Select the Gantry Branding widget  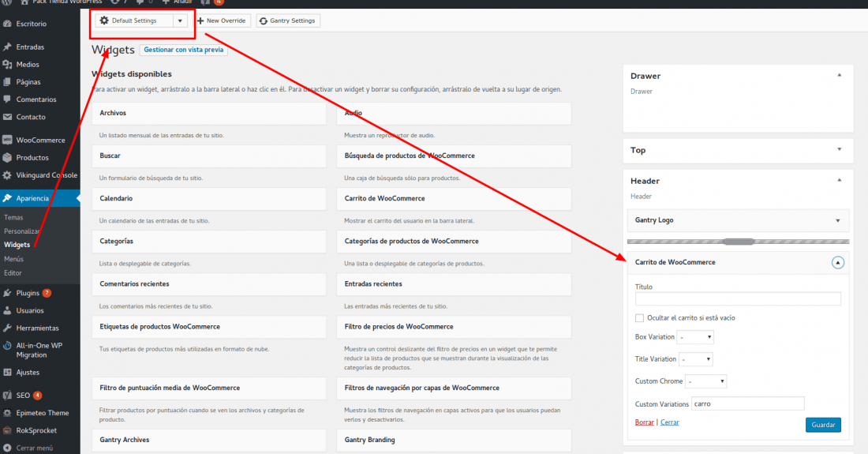pyautogui.click(x=454, y=440)
